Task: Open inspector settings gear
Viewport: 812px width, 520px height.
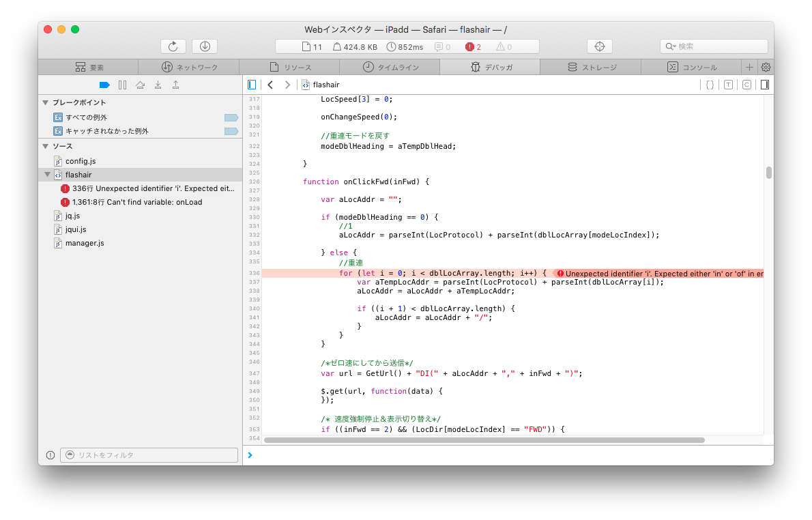Action: [766, 67]
